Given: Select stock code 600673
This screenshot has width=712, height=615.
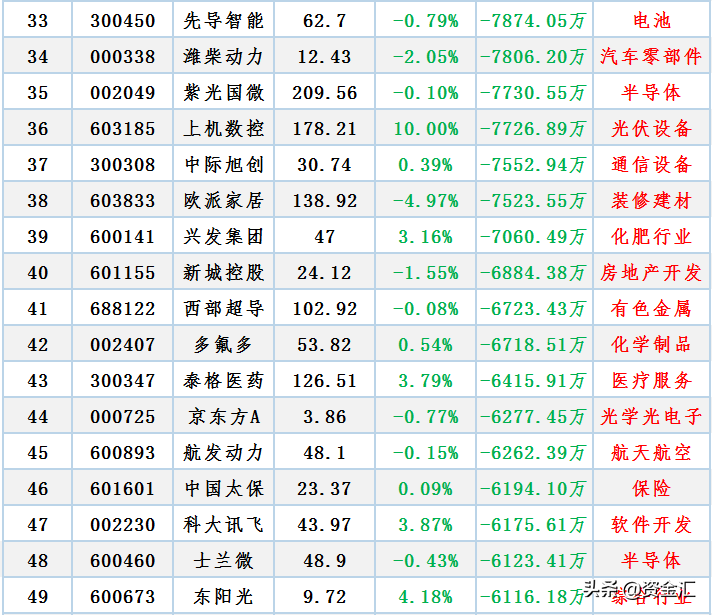Looking at the screenshot, I should pos(123,597).
